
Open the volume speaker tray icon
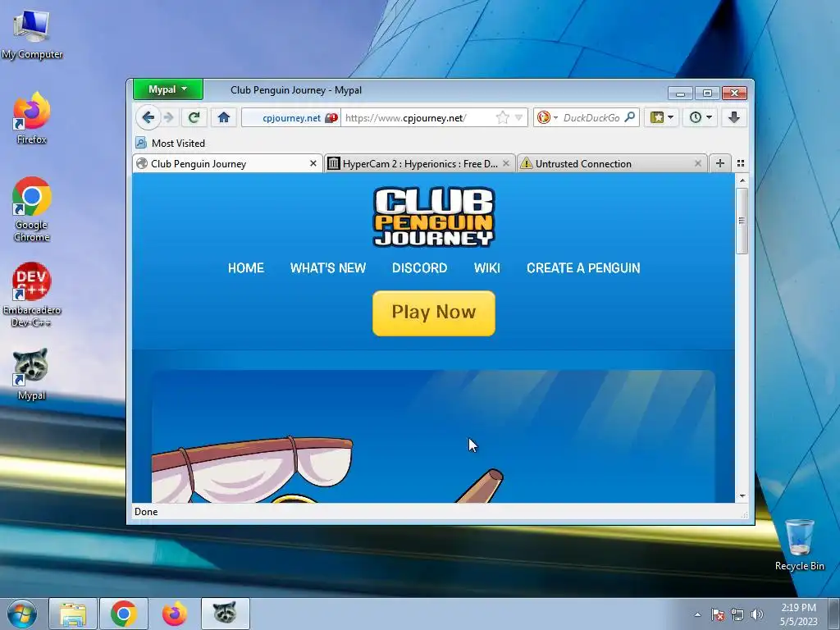(x=756, y=614)
